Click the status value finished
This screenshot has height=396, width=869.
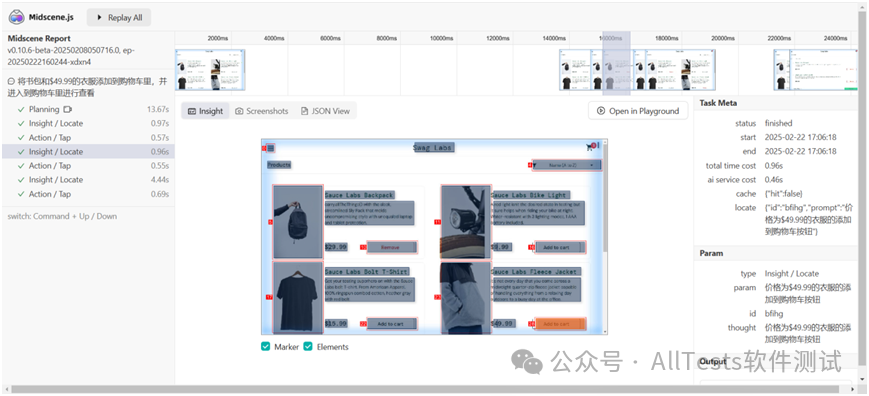pos(778,123)
